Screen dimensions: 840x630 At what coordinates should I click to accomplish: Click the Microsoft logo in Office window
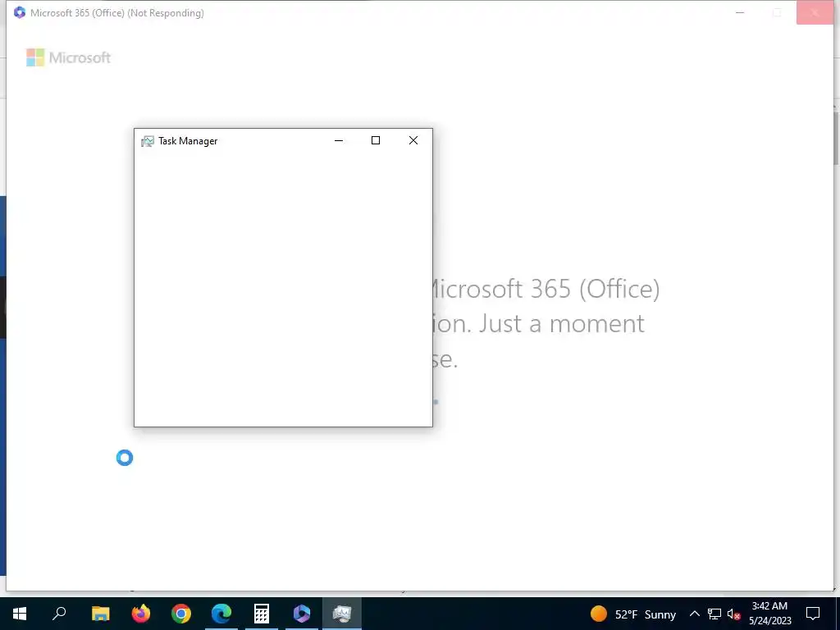coord(69,57)
